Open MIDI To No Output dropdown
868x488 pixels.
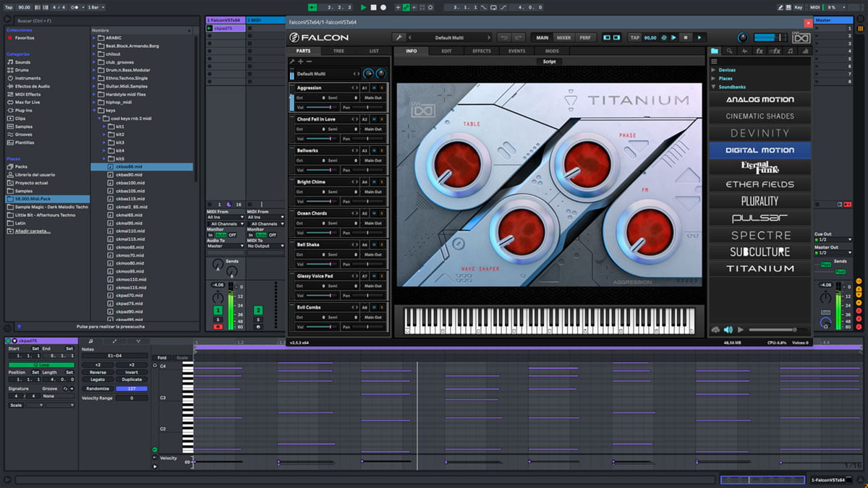(265, 246)
